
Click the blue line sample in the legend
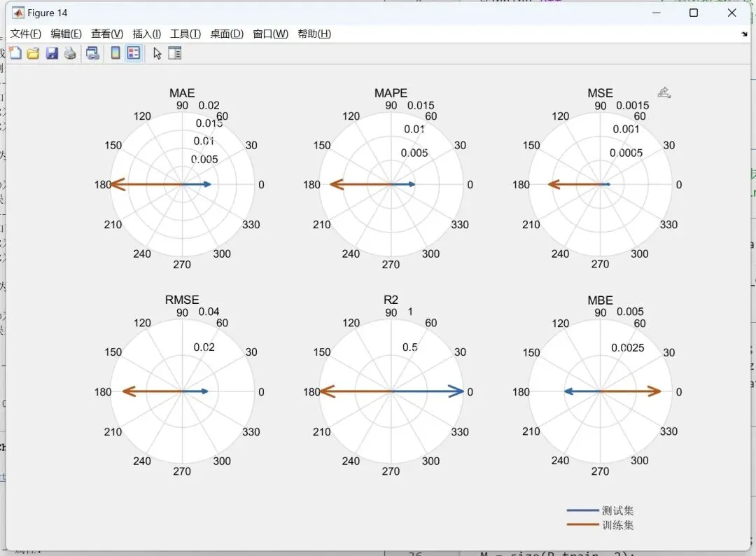point(582,510)
